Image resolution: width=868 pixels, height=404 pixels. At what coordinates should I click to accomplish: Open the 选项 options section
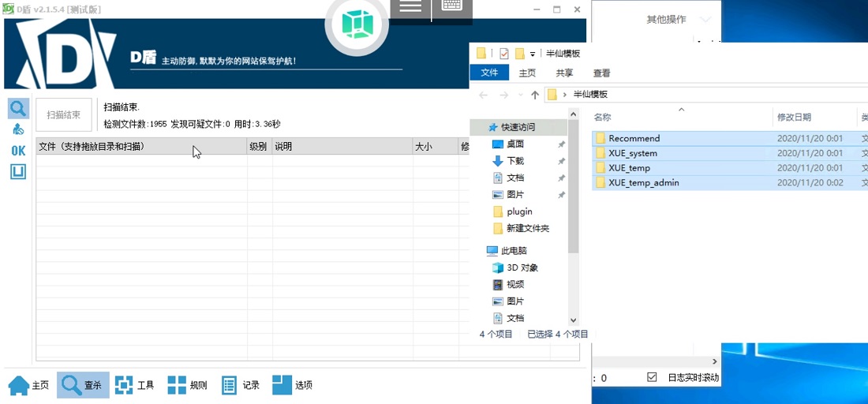(x=293, y=385)
